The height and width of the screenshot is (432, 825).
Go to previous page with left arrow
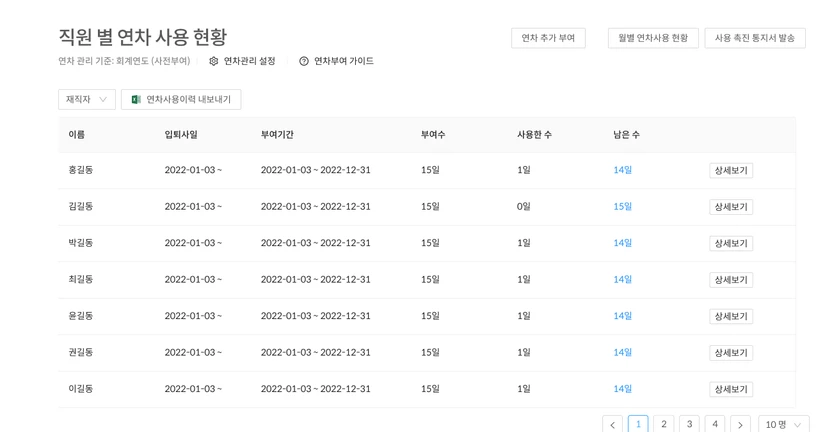(x=612, y=425)
